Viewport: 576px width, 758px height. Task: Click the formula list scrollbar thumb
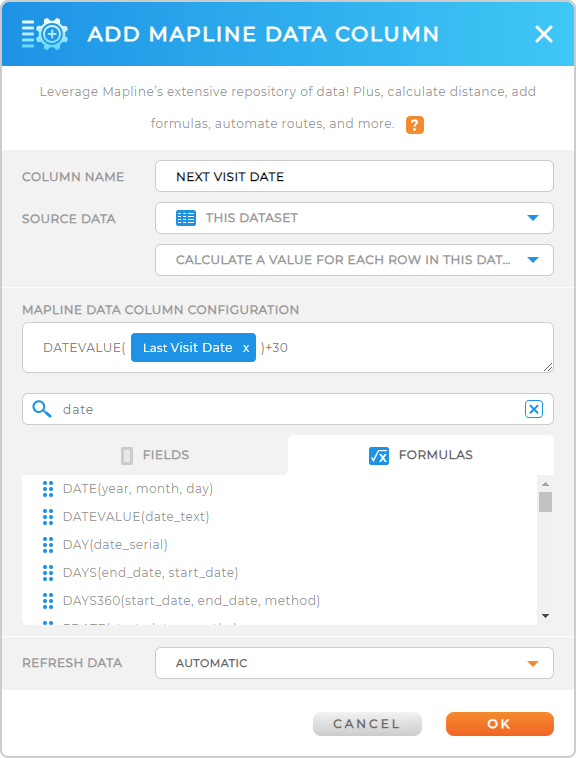546,502
